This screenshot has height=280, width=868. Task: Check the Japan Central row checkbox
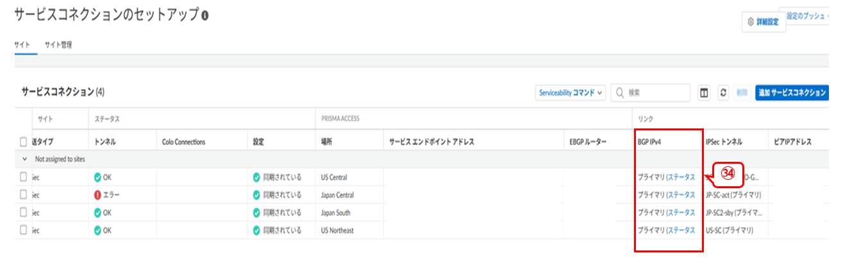point(24,195)
